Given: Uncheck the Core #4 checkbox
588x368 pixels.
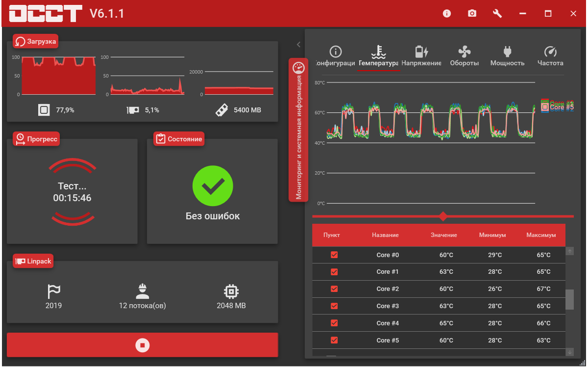Looking at the screenshot, I should point(334,323).
